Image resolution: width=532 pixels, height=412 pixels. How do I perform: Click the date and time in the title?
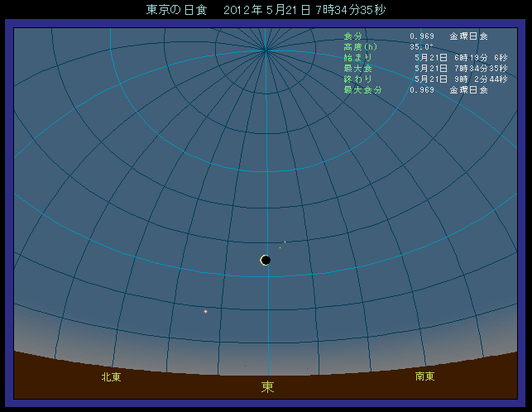pos(304,10)
